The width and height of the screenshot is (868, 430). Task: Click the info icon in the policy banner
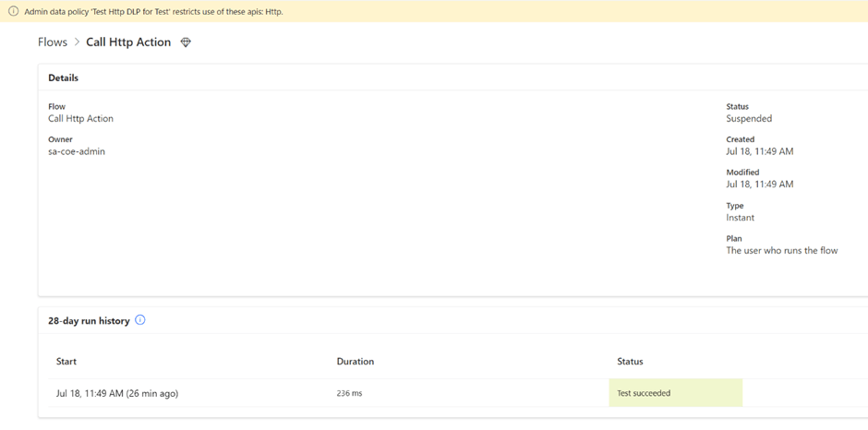coord(13,11)
